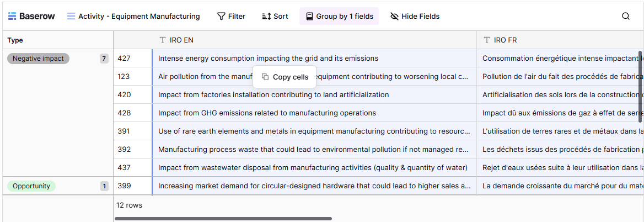The image size is (644, 222).
Task: Open the search magnifier icon
Action: (x=626, y=17)
